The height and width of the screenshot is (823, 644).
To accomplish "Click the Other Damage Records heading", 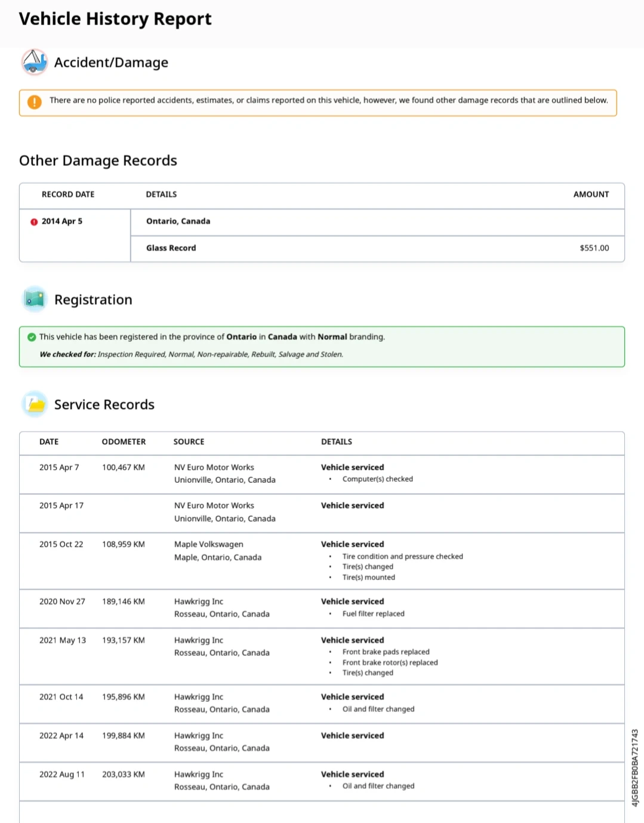I will click(x=98, y=161).
